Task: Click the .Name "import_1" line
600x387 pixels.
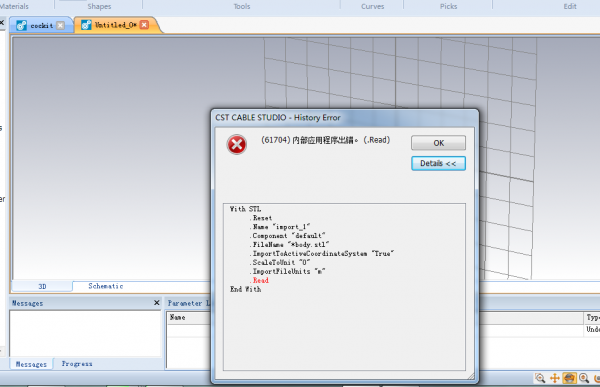Action: (x=279, y=227)
